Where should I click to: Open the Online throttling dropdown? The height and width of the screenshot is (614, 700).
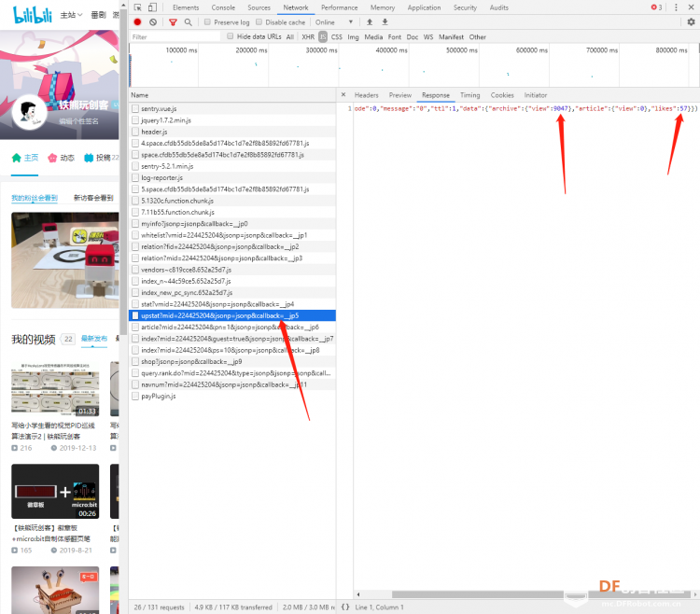[x=334, y=21]
